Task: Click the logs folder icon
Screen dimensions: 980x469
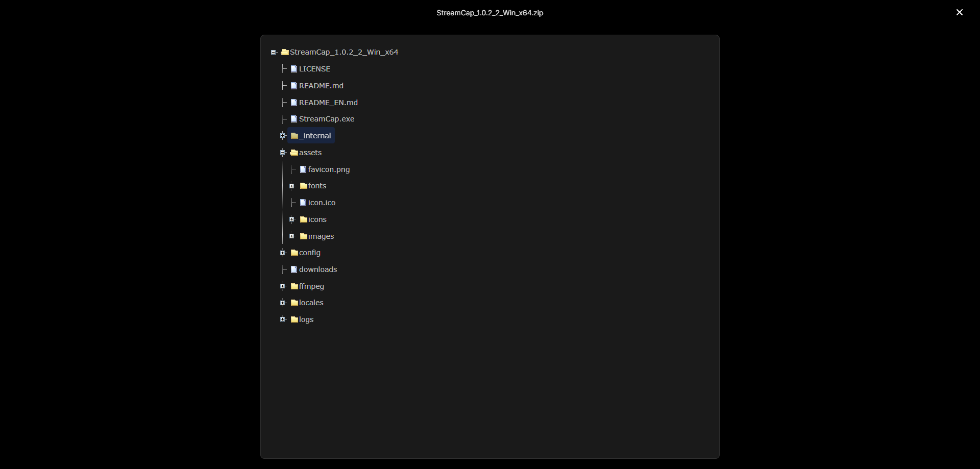Action: [x=295, y=319]
